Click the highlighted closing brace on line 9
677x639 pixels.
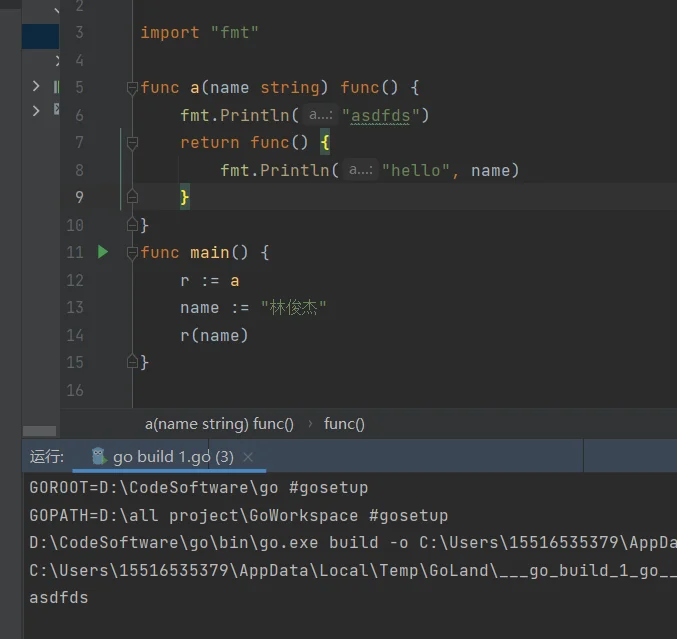click(x=184, y=197)
